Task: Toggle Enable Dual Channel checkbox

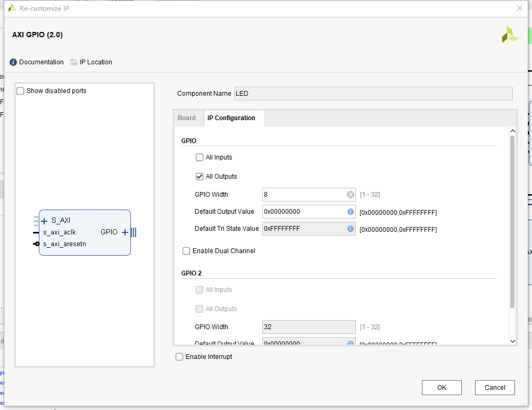Action: point(186,251)
